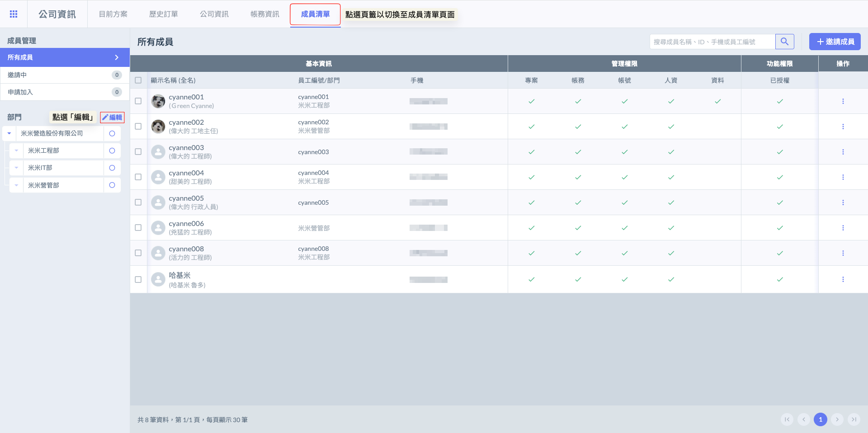Select the checkbox for cyanne006 row

pos(138,228)
